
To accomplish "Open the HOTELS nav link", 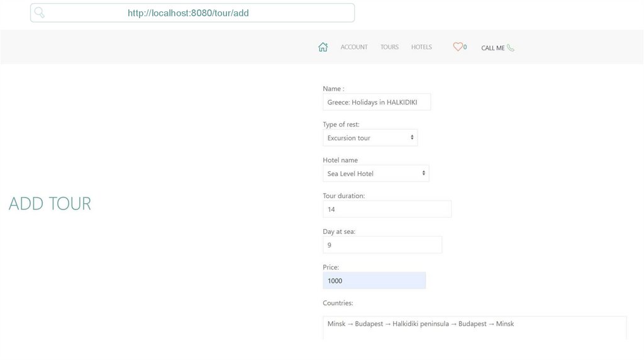I will [x=421, y=47].
